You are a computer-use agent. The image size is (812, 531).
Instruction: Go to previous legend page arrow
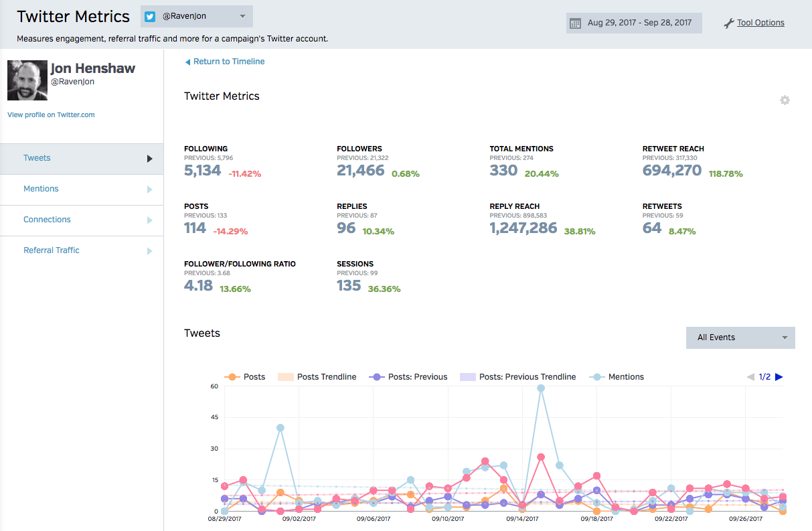pyautogui.click(x=750, y=377)
